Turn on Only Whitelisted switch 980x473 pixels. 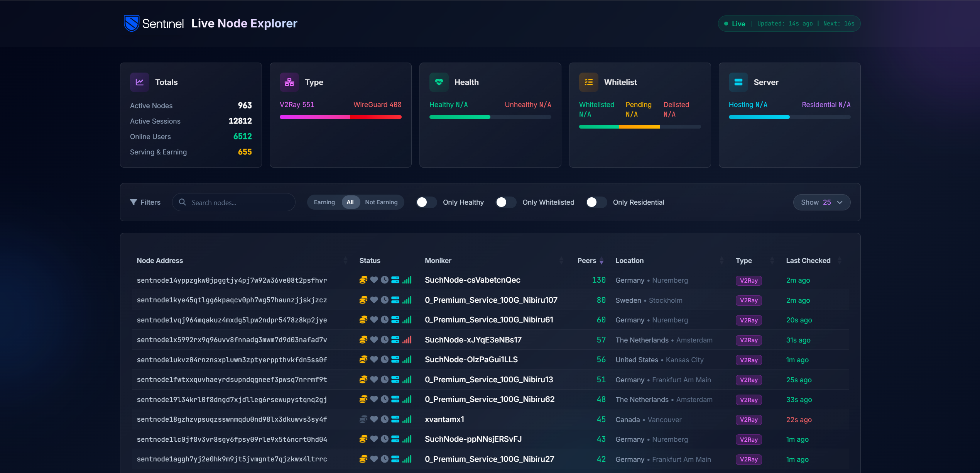[506, 202]
